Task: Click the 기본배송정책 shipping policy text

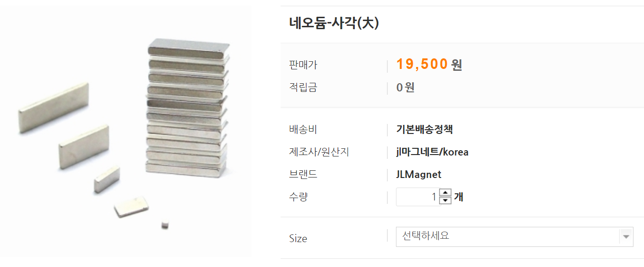Action: pos(424,129)
